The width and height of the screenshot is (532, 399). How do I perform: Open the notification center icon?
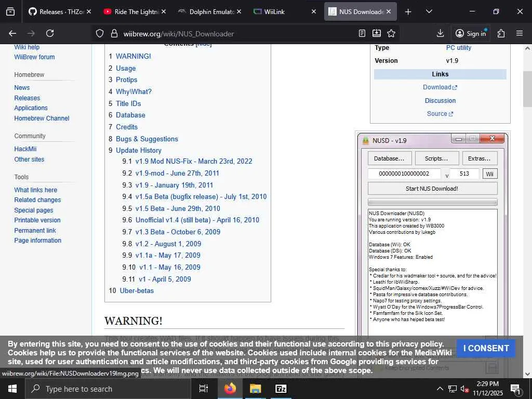coord(515,389)
